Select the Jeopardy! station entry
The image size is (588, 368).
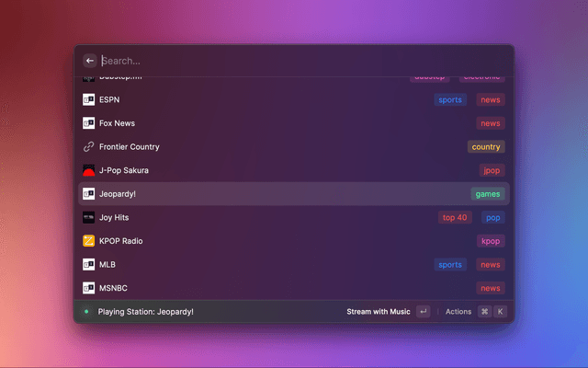(x=276, y=194)
